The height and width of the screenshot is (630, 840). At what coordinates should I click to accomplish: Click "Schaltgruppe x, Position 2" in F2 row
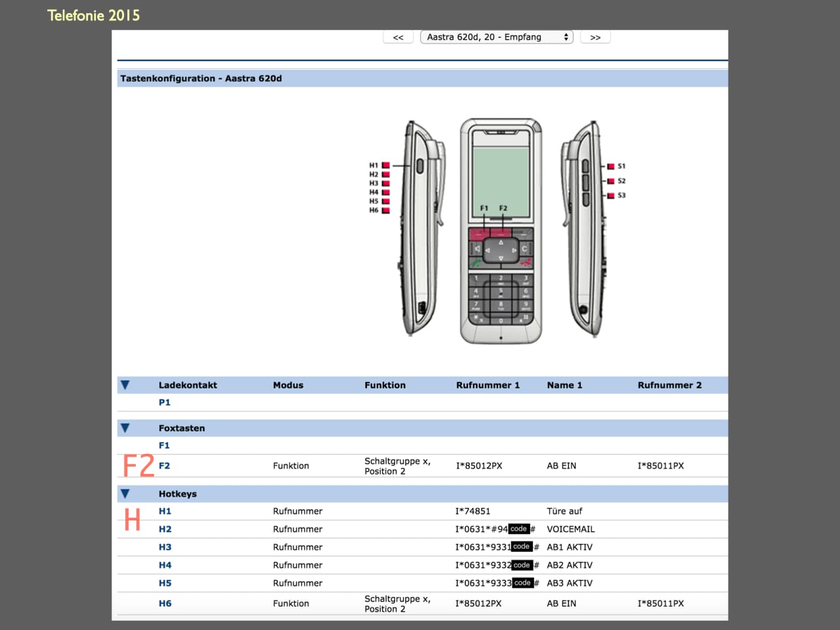click(x=398, y=466)
